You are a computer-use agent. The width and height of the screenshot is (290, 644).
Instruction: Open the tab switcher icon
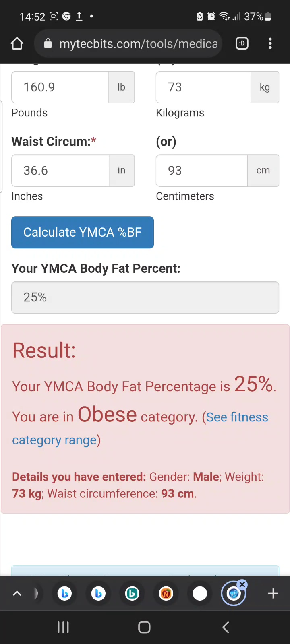pos(242,43)
